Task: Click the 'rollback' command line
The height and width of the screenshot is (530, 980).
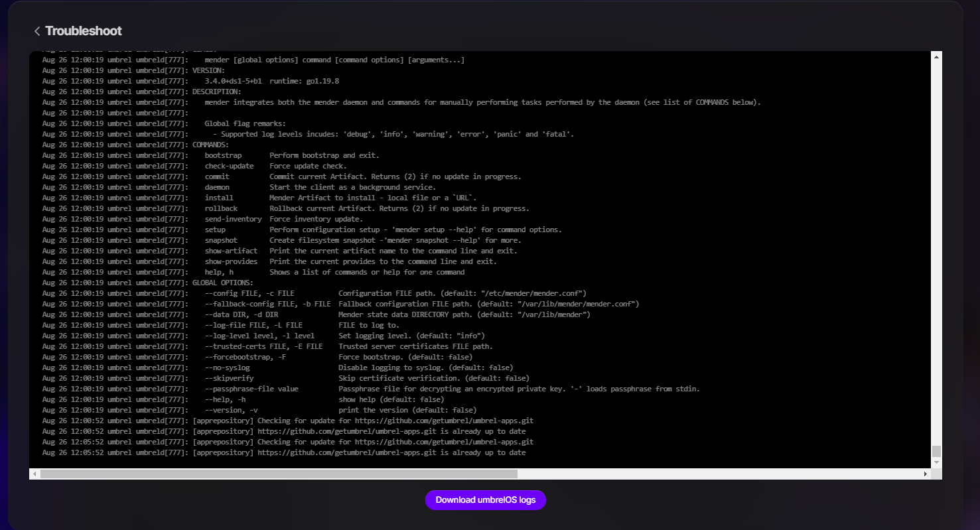Action: coord(285,208)
